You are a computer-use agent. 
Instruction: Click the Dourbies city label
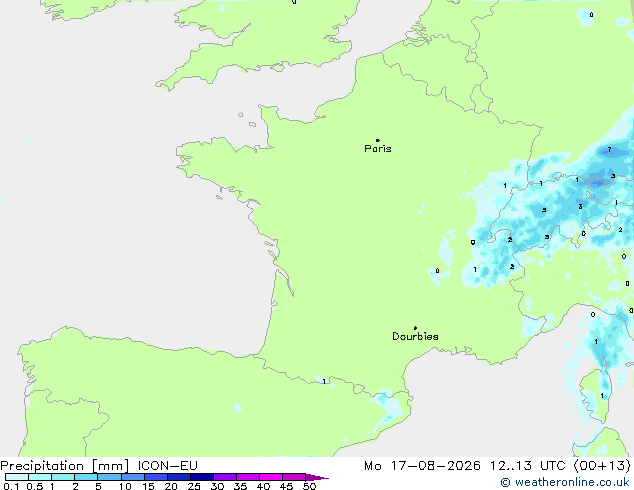(x=415, y=336)
